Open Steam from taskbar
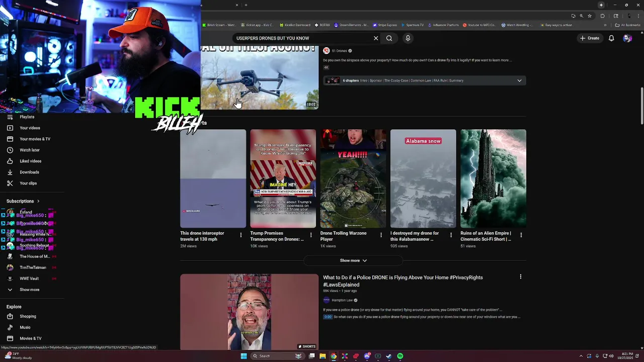 pos(389,356)
